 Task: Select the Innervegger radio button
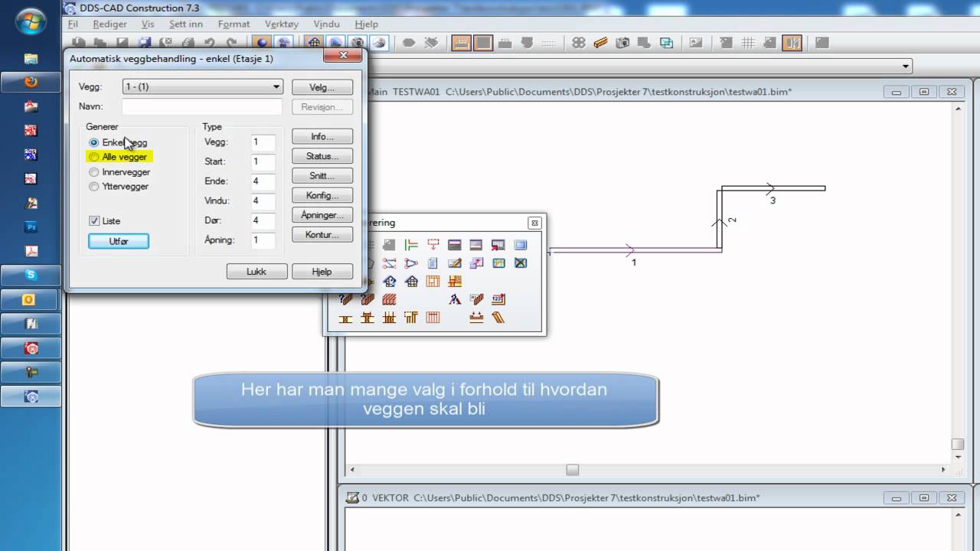(x=94, y=172)
